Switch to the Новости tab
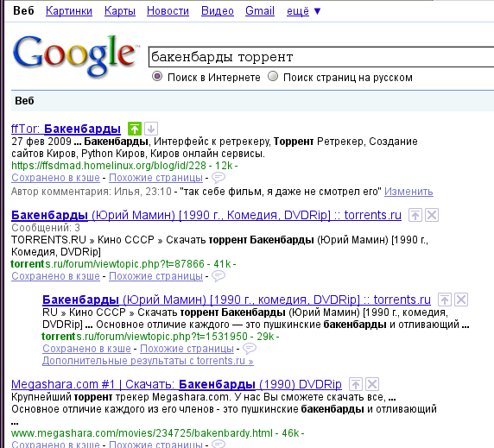The height and width of the screenshot is (448, 494). coord(168,11)
